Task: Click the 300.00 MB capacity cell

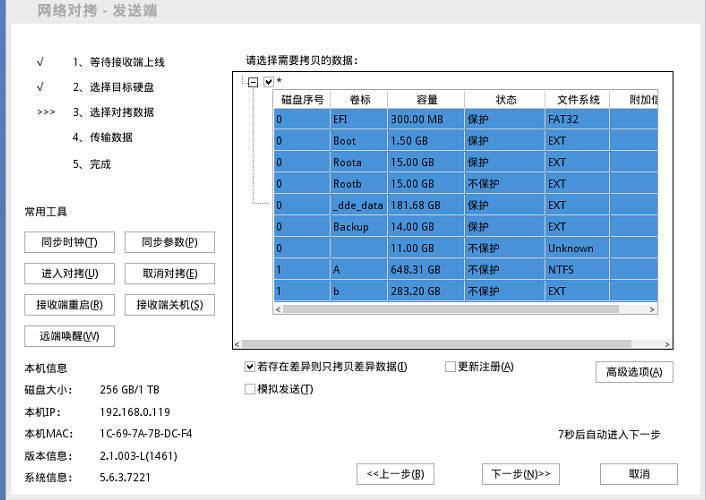Action: 425,119
